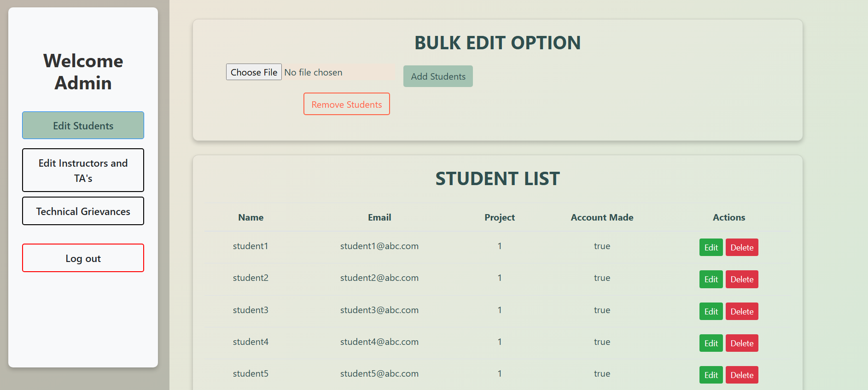Click the Add Students button

click(x=438, y=76)
